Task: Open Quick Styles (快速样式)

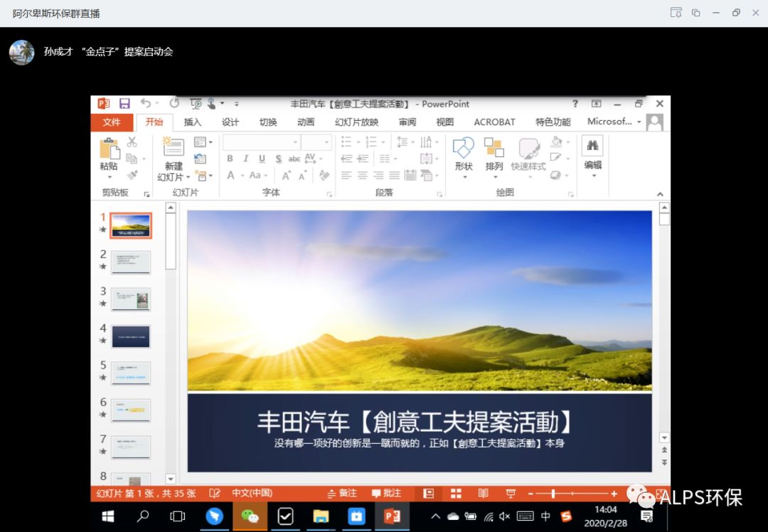Action: (x=528, y=148)
